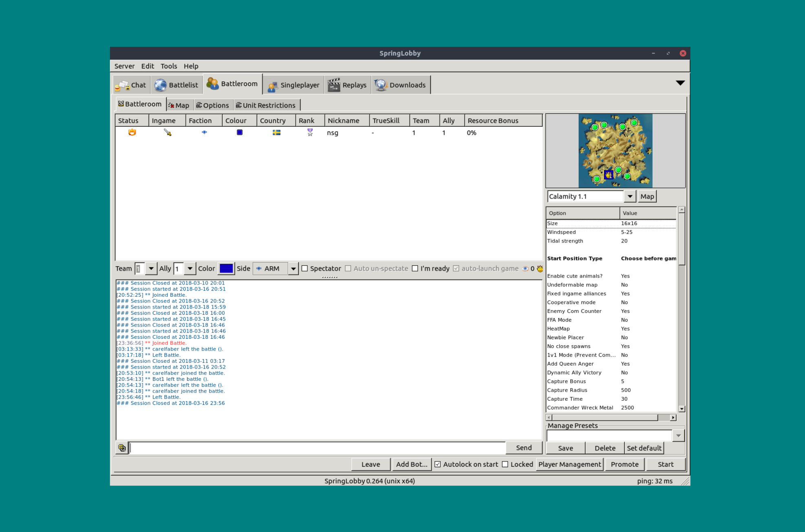805x532 pixels.
Task: Expand the Ally number dropdown
Action: [x=190, y=268]
